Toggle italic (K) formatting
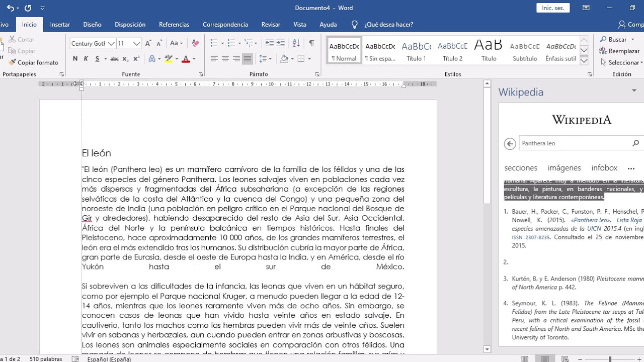This screenshot has height=362, width=644. click(x=86, y=59)
